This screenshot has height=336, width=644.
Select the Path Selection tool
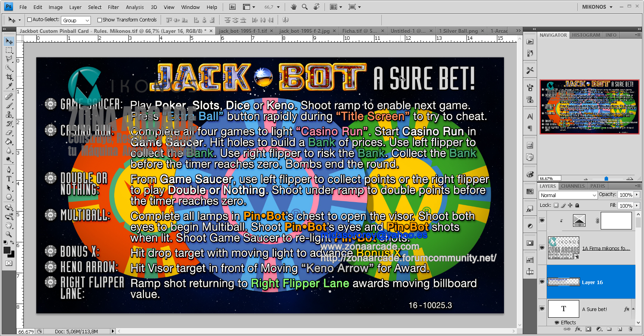[x=9, y=188]
